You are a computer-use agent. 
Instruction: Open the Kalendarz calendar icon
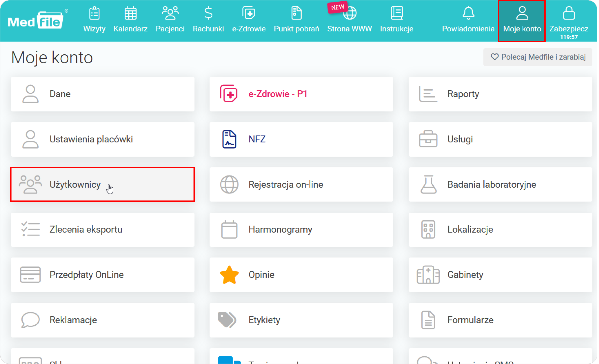[x=131, y=13]
